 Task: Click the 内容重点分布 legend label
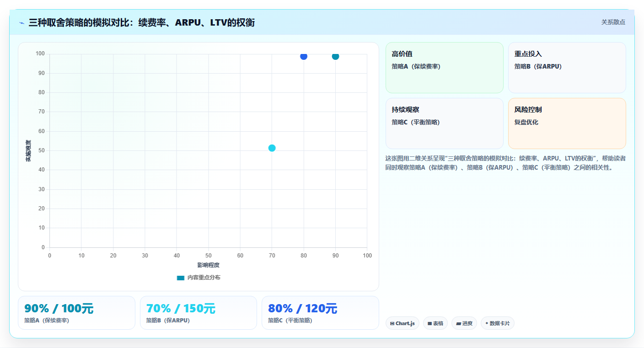[x=204, y=278]
